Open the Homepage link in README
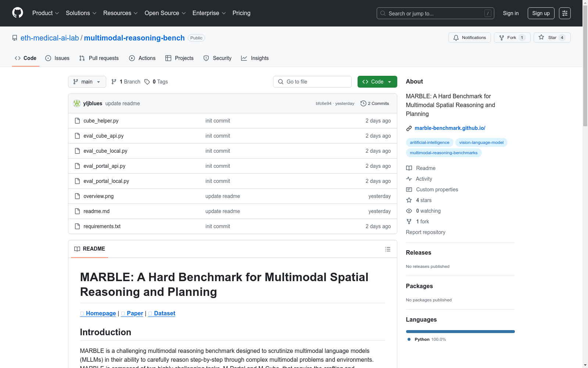 point(98,314)
